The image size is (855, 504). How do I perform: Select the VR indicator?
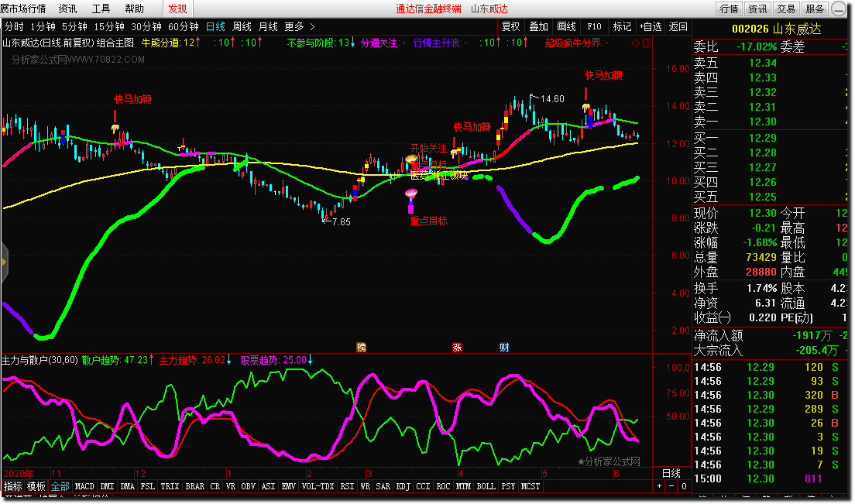pos(231,486)
